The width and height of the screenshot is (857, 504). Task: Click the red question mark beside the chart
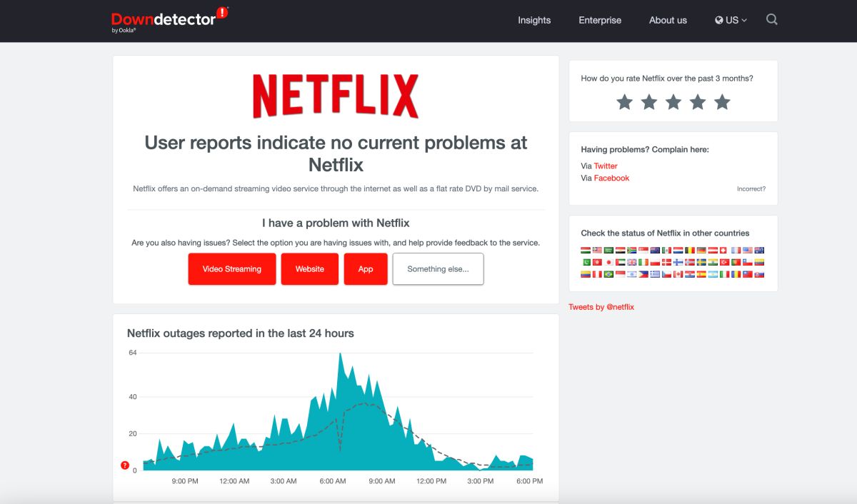125,465
